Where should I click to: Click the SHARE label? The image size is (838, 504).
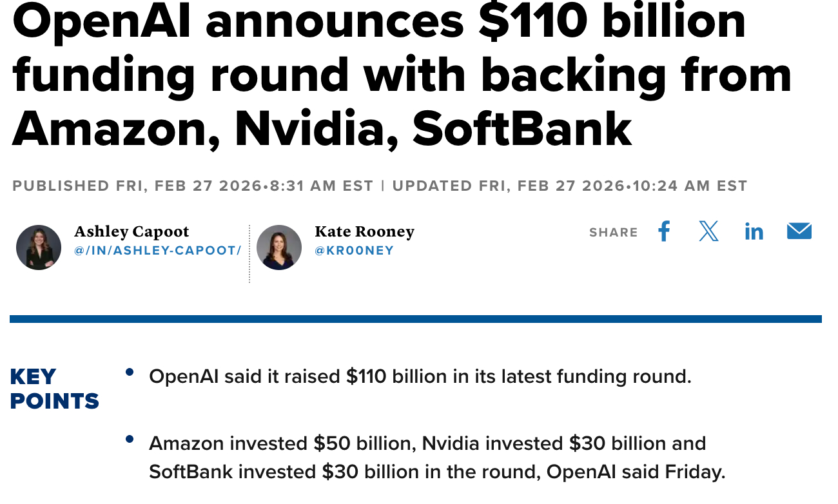[613, 233]
